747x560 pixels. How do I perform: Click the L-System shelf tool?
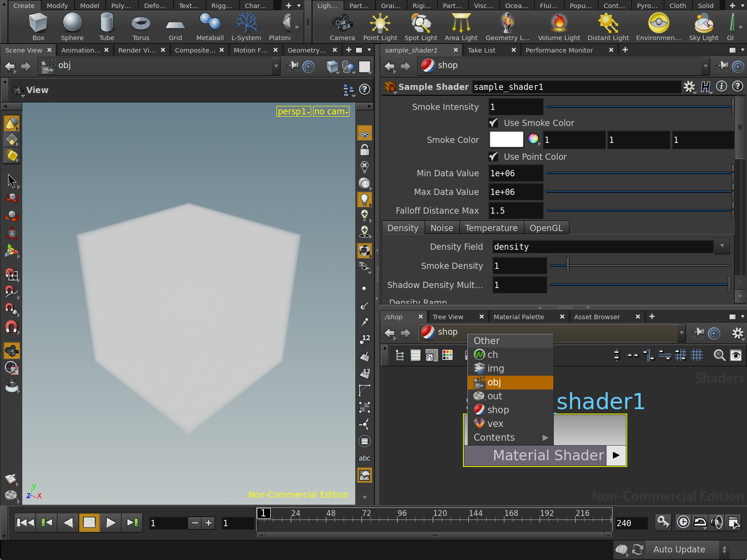click(x=246, y=27)
